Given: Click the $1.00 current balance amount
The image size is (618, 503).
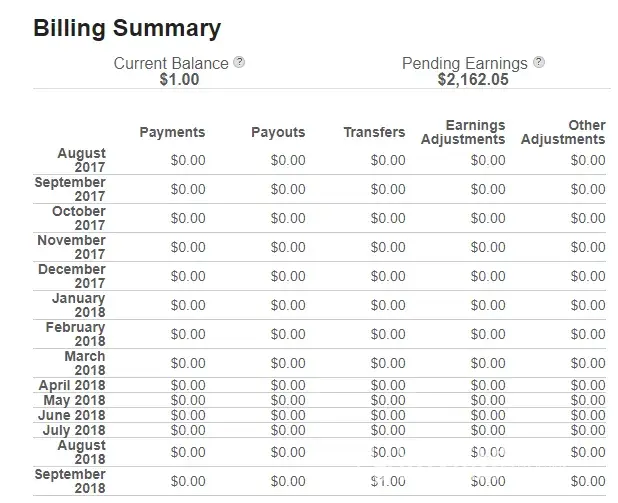Looking at the screenshot, I should [x=179, y=79].
